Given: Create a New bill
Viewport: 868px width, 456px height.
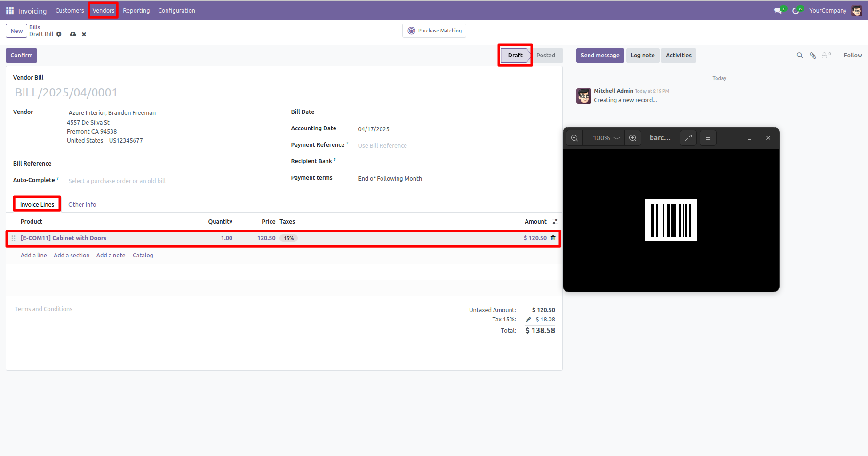Looking at the screenshot, I should [x=16, y=31].
